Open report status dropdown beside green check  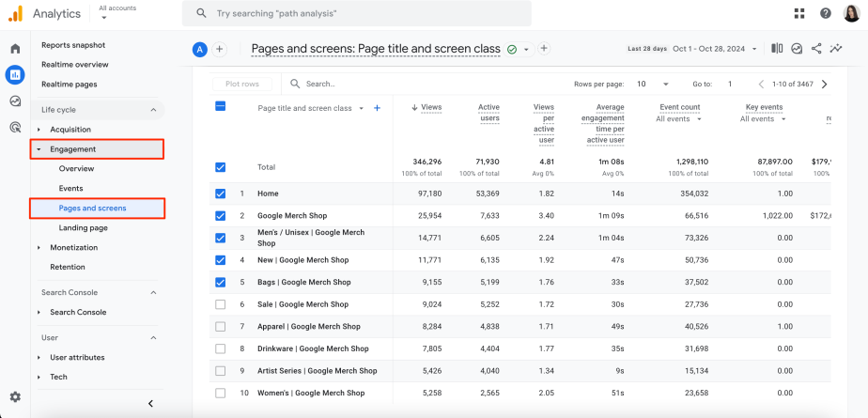[526, 49]
